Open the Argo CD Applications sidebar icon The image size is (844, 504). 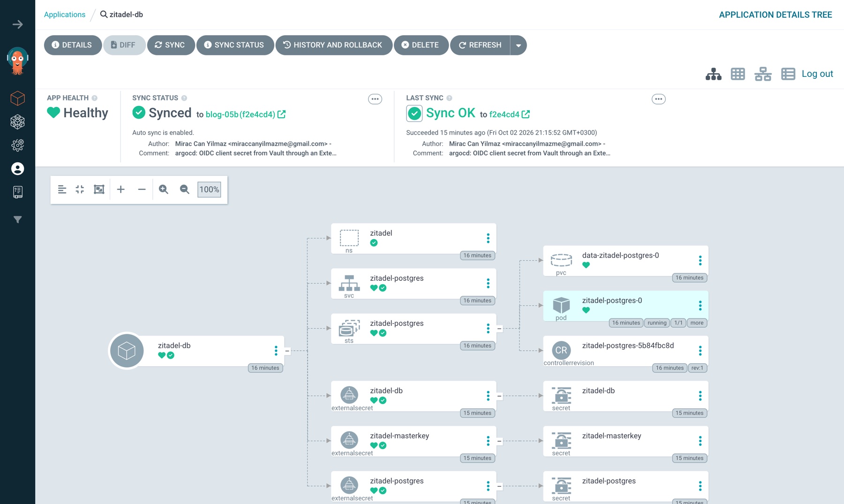17,98
